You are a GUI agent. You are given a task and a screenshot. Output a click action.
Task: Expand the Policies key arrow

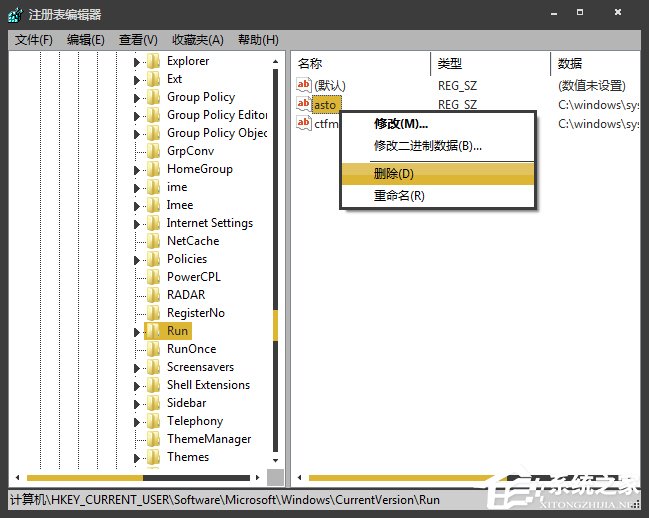point(138,259)
